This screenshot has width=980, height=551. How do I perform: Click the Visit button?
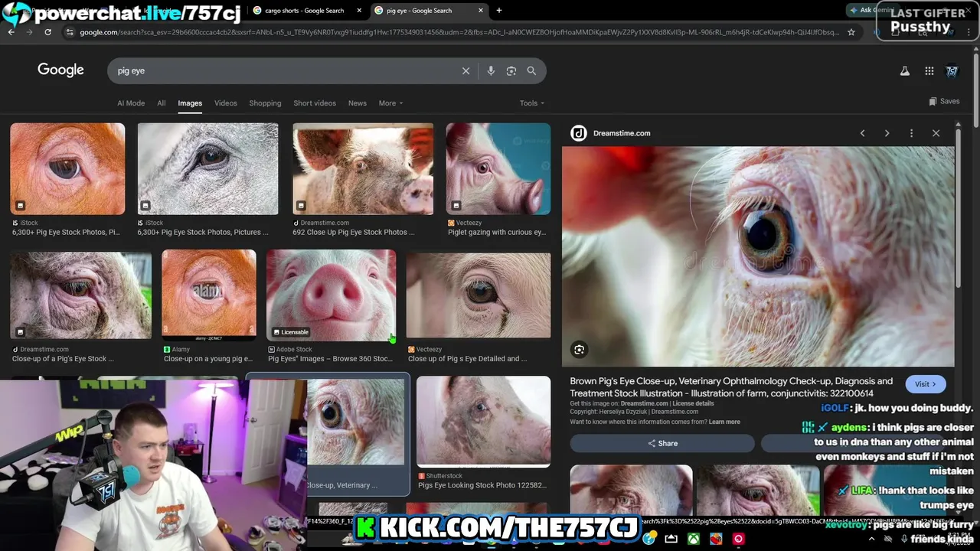[x=926, y=384]
